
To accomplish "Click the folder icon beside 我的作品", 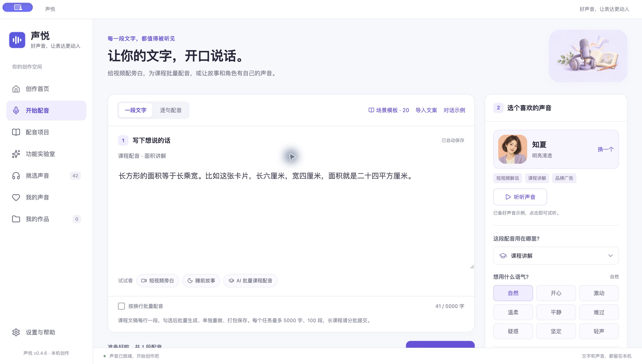I will pyautogui.click(x=16, y=219).
